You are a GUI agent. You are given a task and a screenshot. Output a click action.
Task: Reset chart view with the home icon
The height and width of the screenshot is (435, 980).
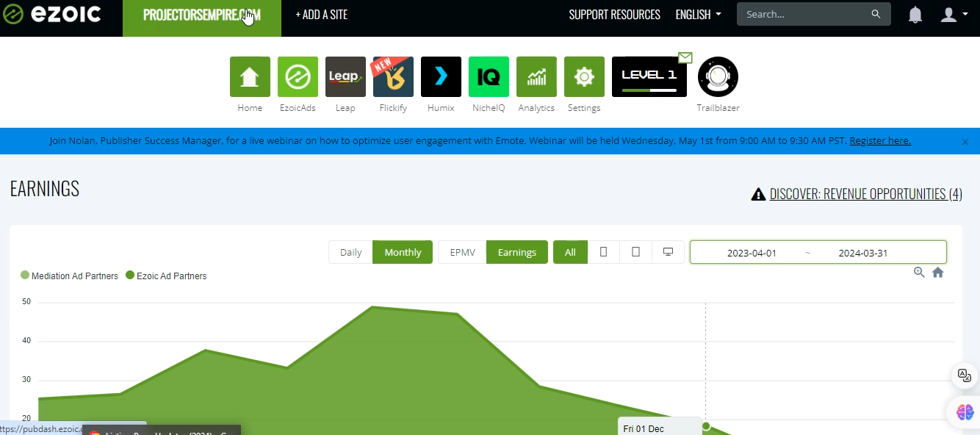[x=937, y=272]
